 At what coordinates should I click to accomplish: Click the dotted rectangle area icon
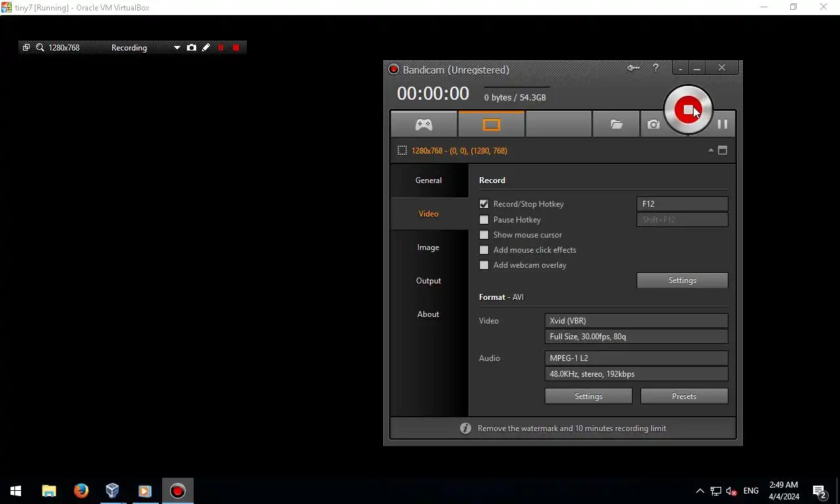pyautogui.click(x=402, y=150)
